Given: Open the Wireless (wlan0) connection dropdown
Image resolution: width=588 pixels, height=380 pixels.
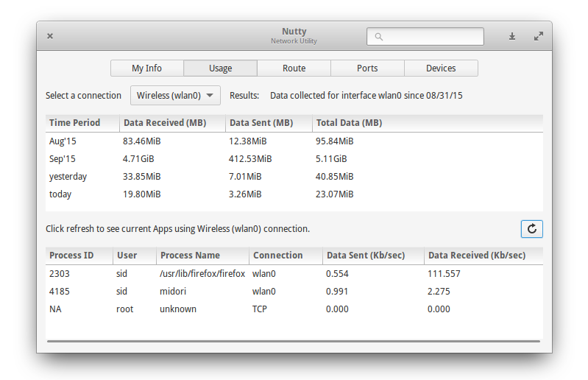Looking at the screenshot, I should [175, 96].
